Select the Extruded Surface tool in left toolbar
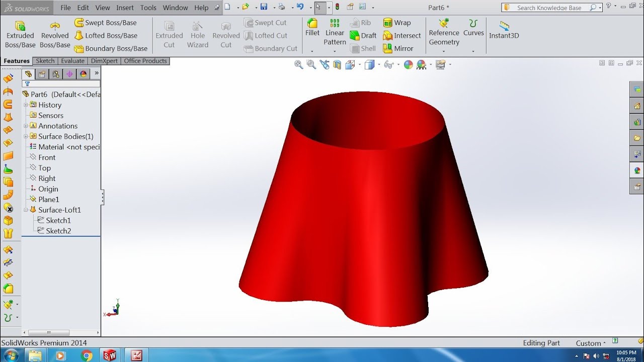 point(8,78)
